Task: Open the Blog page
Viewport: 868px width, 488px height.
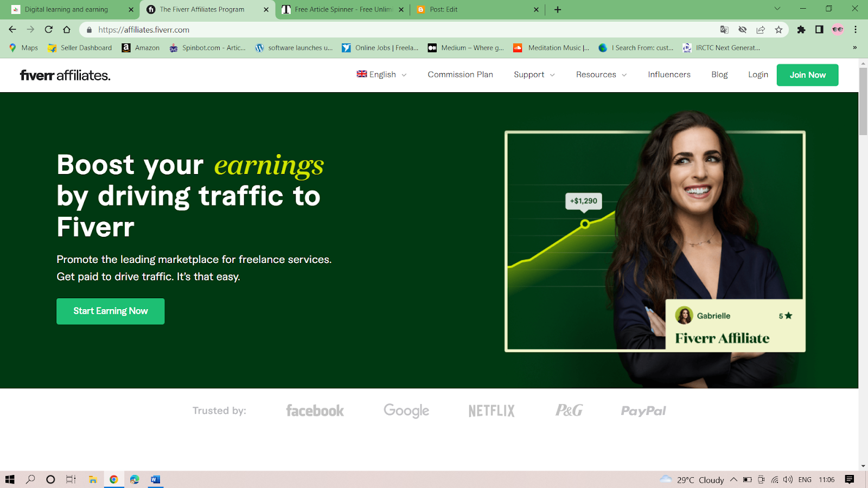Action: pos(719,74)
